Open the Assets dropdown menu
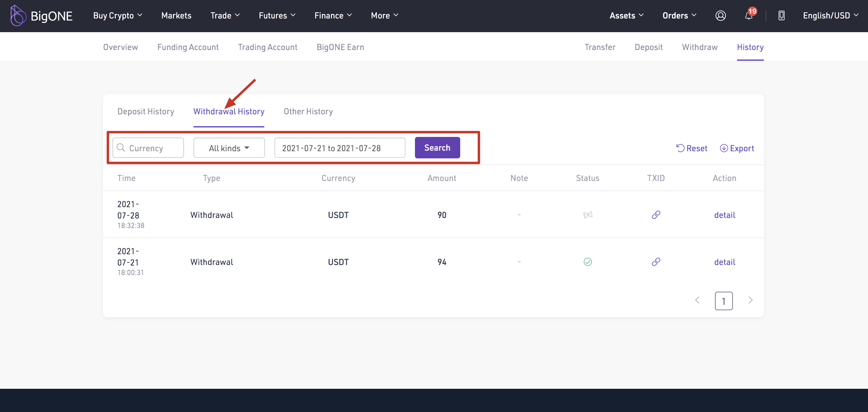868x412 pixels. (626, 15)
